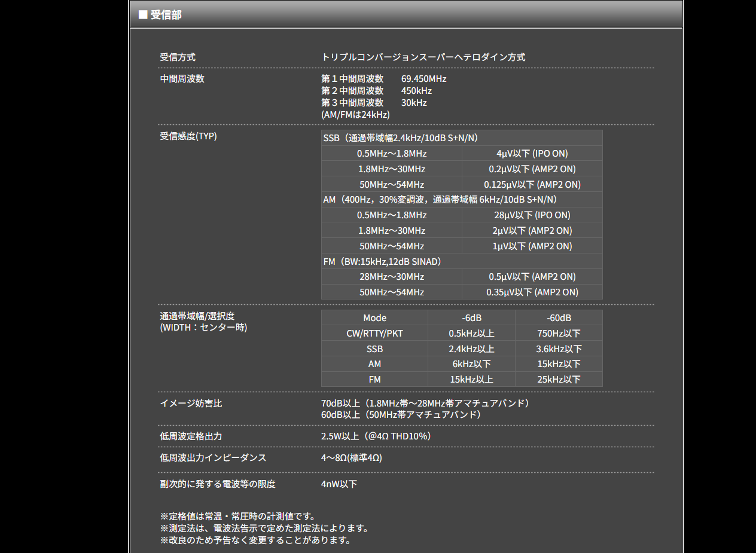
Task: Click the Mode column header
Action: click(x=374, y=318)
